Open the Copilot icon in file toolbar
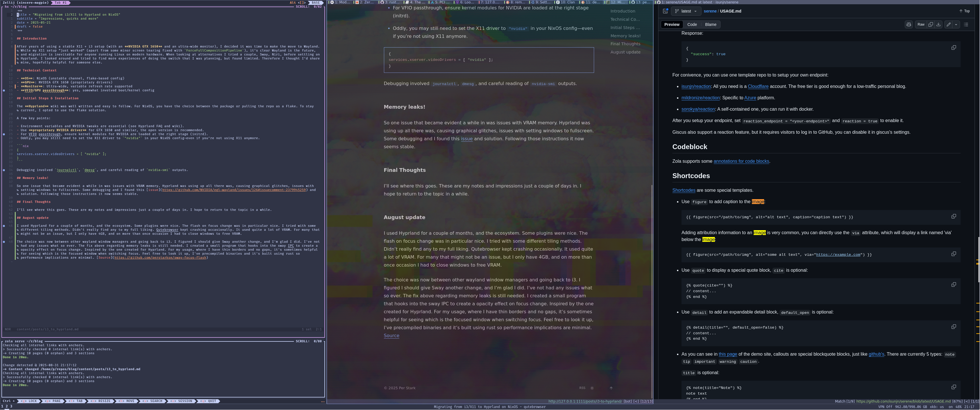This screenshot has height=410, width=980. pyautogui.click(x=909, y=24)
